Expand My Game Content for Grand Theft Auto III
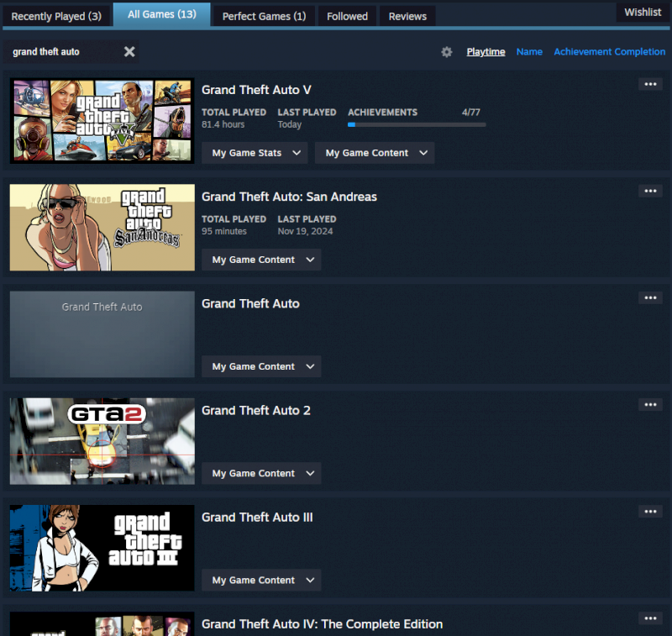The height and width of the screenshot is (636, 672). click(261, 580)
